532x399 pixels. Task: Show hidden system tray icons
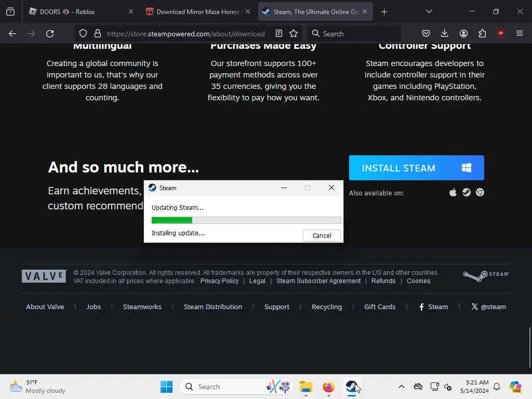tap(402, 387)
